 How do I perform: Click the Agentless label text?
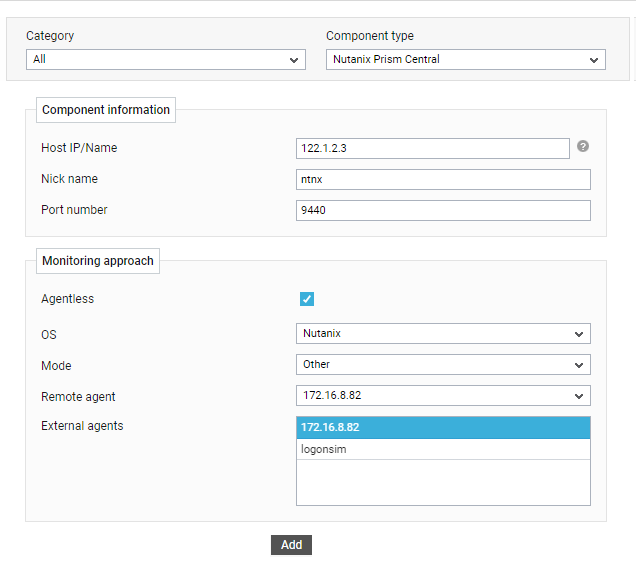point(67,299)
